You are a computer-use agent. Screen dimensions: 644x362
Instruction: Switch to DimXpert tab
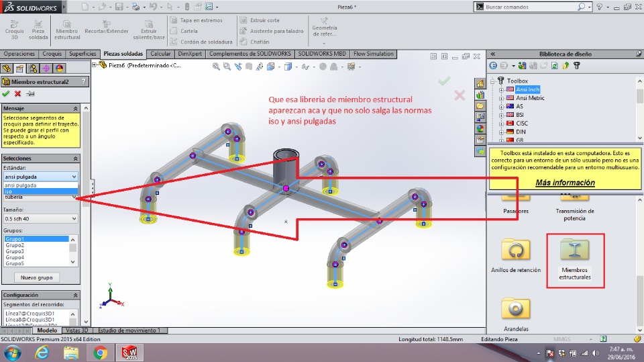tap(190, 54)
